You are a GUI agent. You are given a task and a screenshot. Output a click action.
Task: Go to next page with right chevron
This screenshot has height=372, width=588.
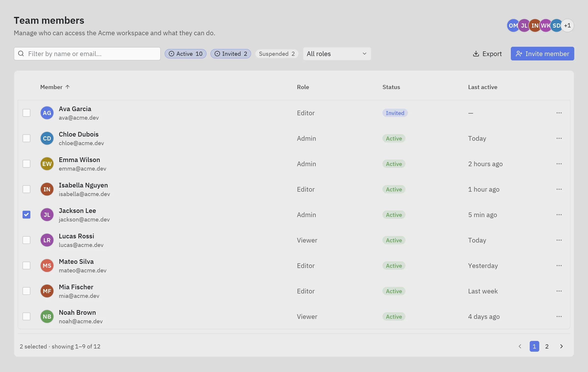[x=561, y=346]
